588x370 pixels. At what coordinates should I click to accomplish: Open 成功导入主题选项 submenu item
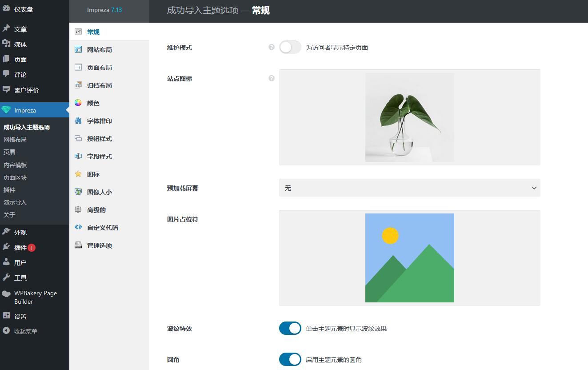pyautogui.click(x=27, y=127)
